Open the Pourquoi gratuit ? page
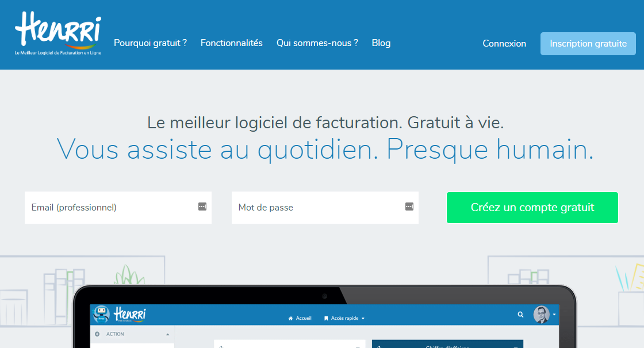The height and width of the screenshot is (348, 644). [150, 43]
